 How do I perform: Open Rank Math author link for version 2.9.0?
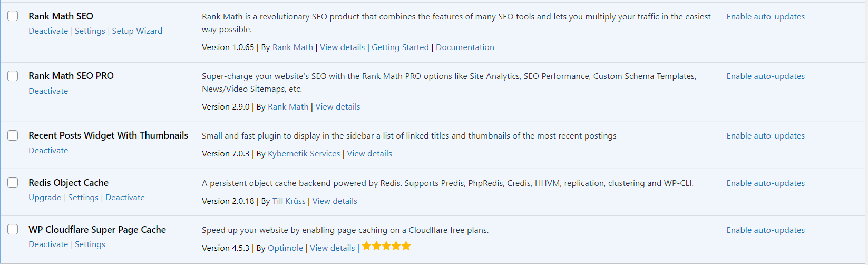coord(288,107)
